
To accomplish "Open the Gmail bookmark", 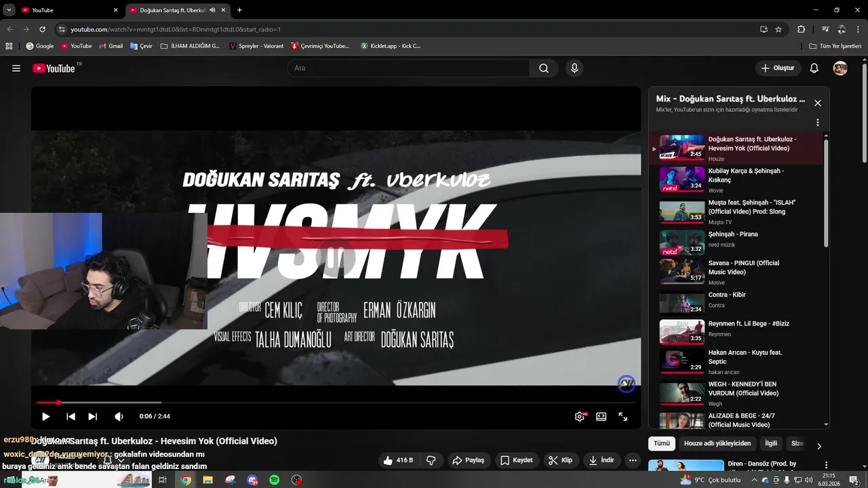I will tap(111, 46).
